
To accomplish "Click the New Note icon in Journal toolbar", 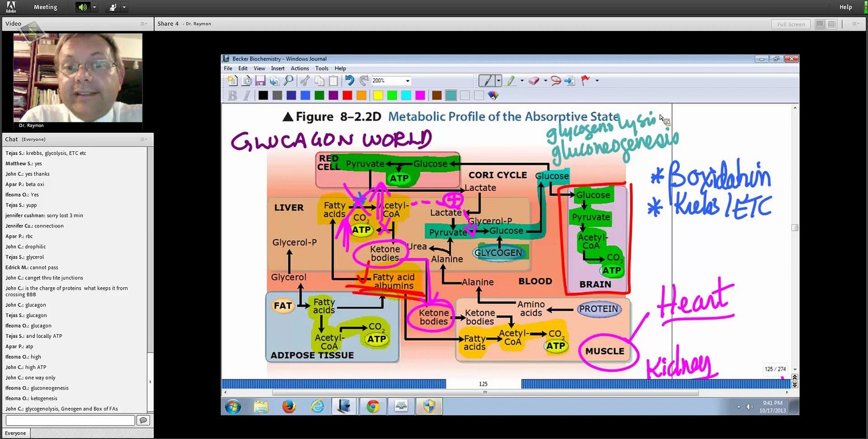I will pos(232,80).
